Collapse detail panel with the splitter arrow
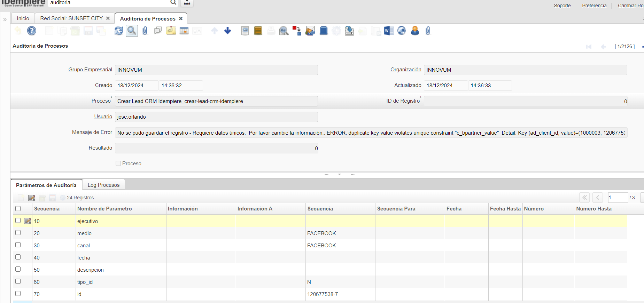 pyautogui.click(x=340, y=175)
